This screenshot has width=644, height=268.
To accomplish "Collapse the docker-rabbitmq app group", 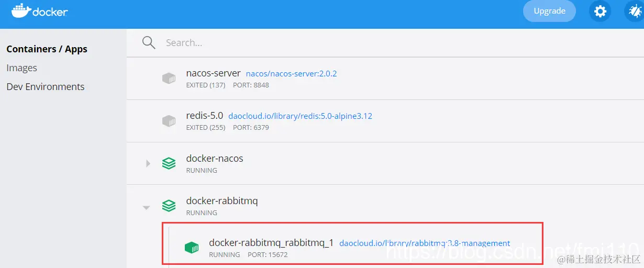I will tap(147, 207).
